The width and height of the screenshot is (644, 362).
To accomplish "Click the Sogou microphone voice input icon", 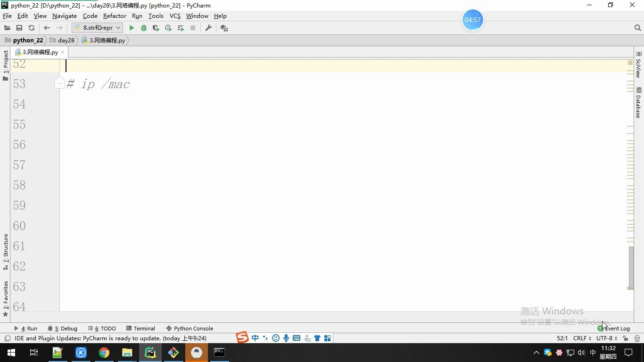I will [286, 338].
